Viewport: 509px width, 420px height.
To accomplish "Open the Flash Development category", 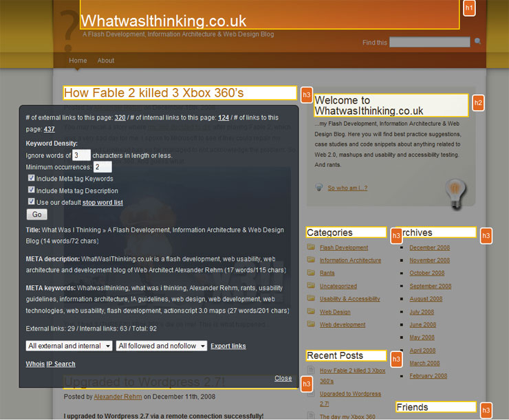I will click(344, 247).
